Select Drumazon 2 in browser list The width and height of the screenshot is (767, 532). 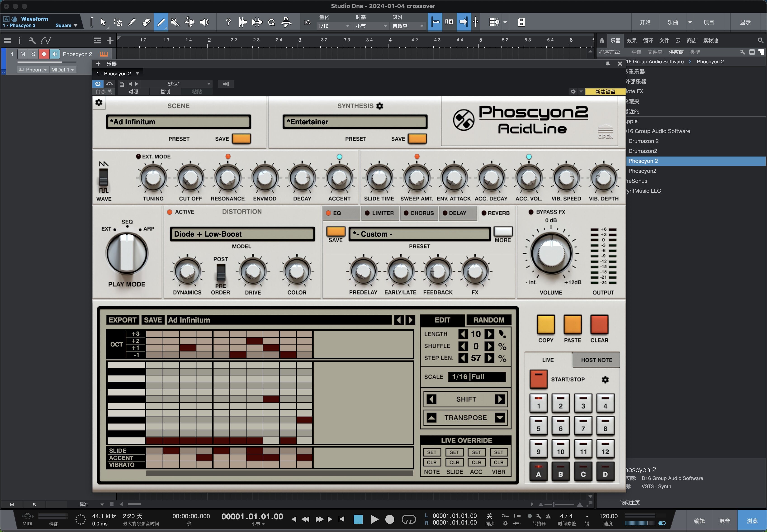click(x=643, y=141)
